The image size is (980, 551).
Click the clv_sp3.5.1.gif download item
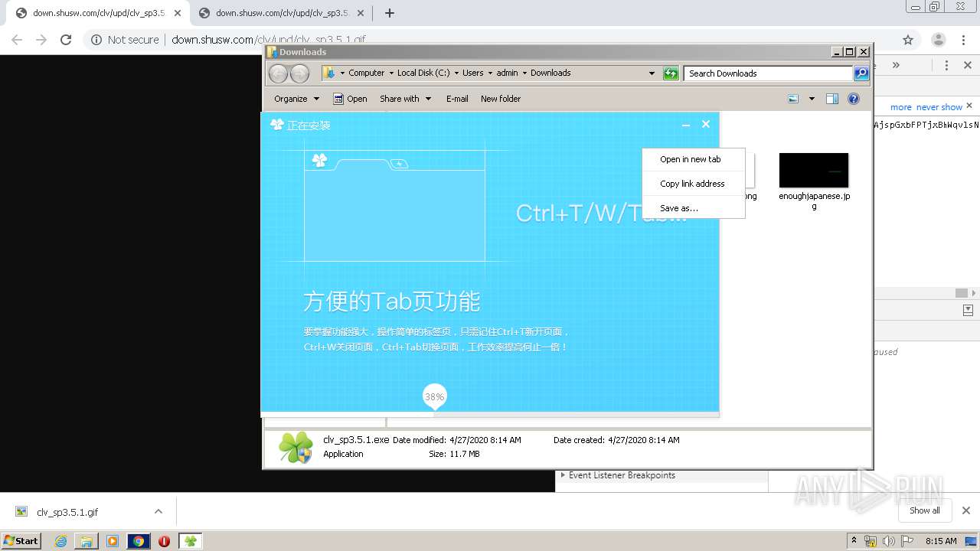click(67, 512)
